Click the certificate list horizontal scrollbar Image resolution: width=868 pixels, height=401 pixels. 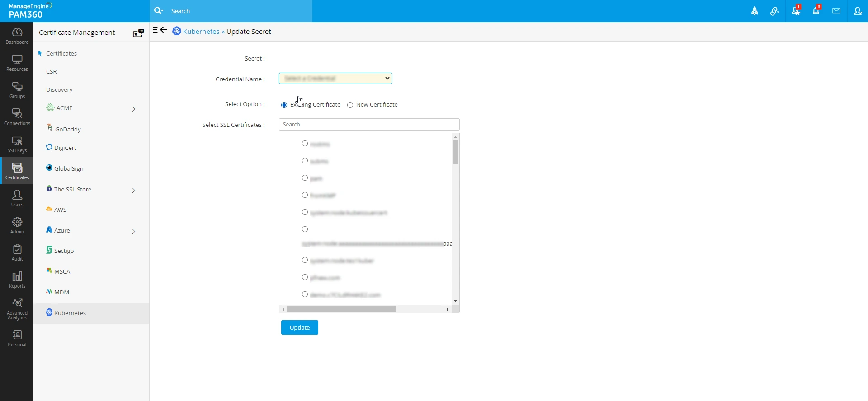(x=341, y=309)
